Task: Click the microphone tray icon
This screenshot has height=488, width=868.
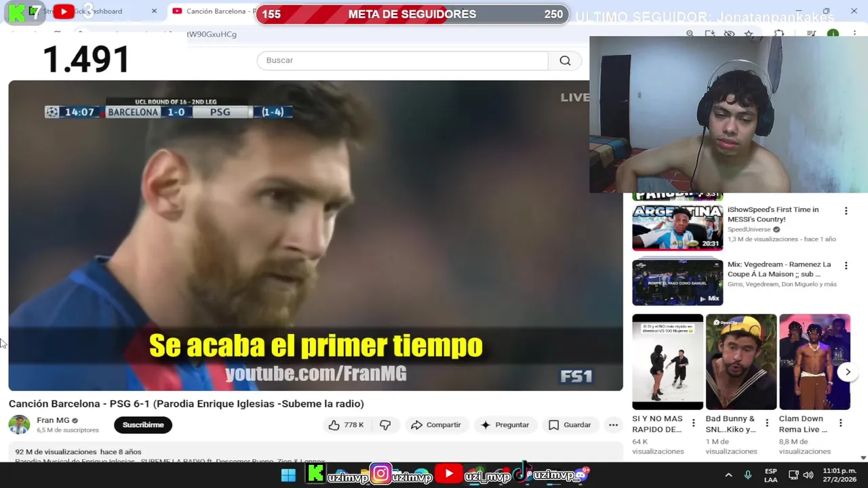Action: pos(748,475)
